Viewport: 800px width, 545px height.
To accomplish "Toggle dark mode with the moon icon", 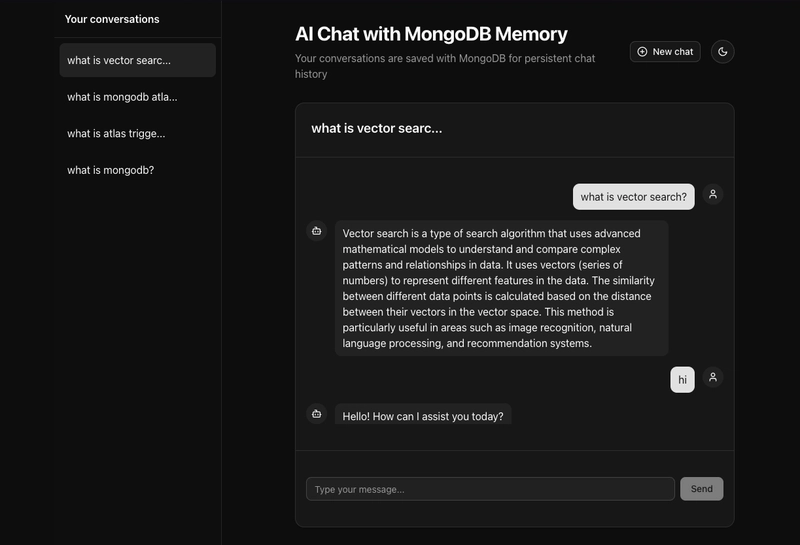I will click(722, 52).
